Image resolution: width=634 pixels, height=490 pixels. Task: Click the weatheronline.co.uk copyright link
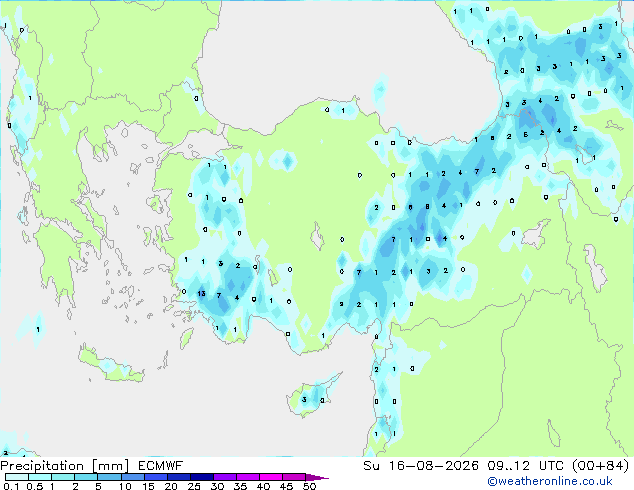click(x=549, y=481)
